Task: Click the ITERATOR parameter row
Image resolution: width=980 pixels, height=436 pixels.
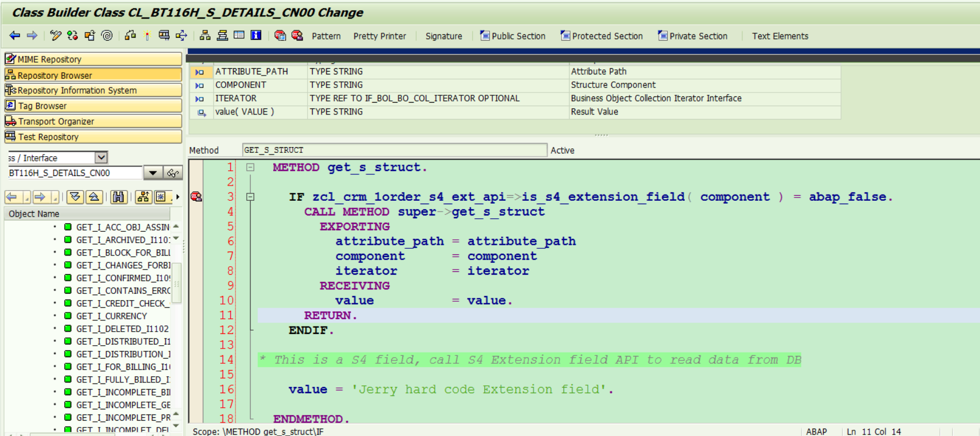Action: tap(516, 98)
